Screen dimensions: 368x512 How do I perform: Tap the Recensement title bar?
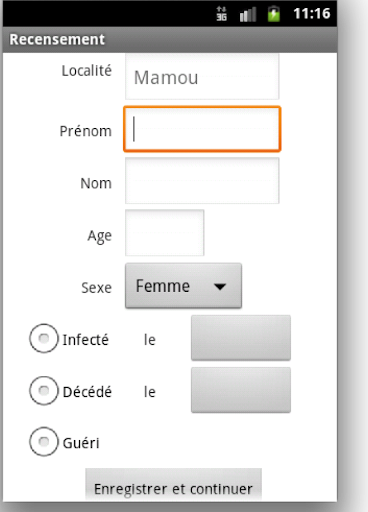[170, 39]
